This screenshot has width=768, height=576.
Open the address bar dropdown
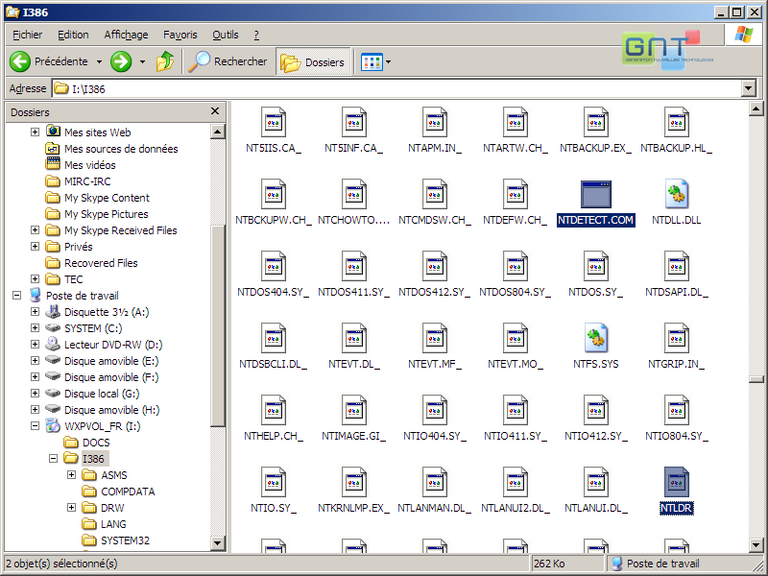click(748, 89)
